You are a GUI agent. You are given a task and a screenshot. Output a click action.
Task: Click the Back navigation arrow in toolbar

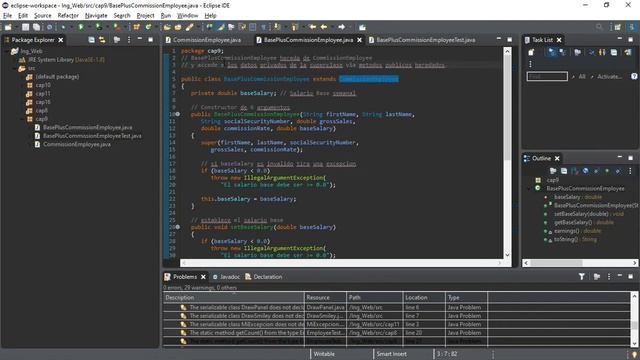coord(324,27)
